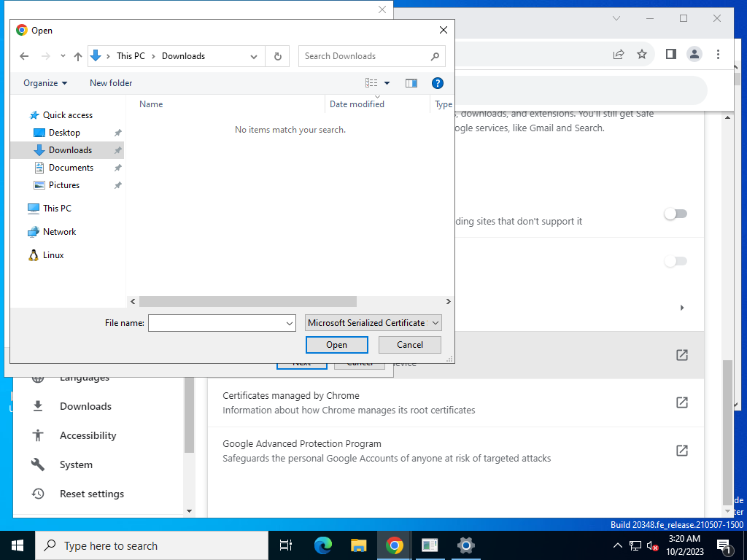747x560 pixels.
Task: Open Chrome side panel icon
Action: [671, 54]
